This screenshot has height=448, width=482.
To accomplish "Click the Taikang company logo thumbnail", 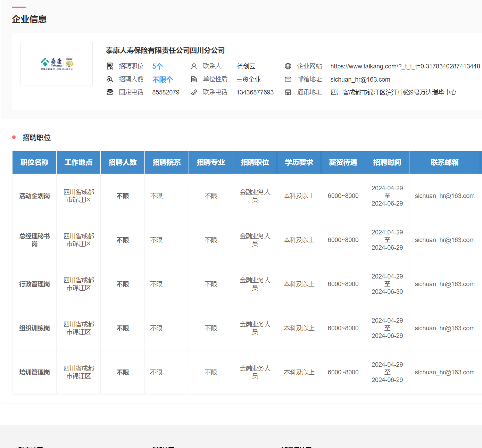I will (x=57, y=64).
